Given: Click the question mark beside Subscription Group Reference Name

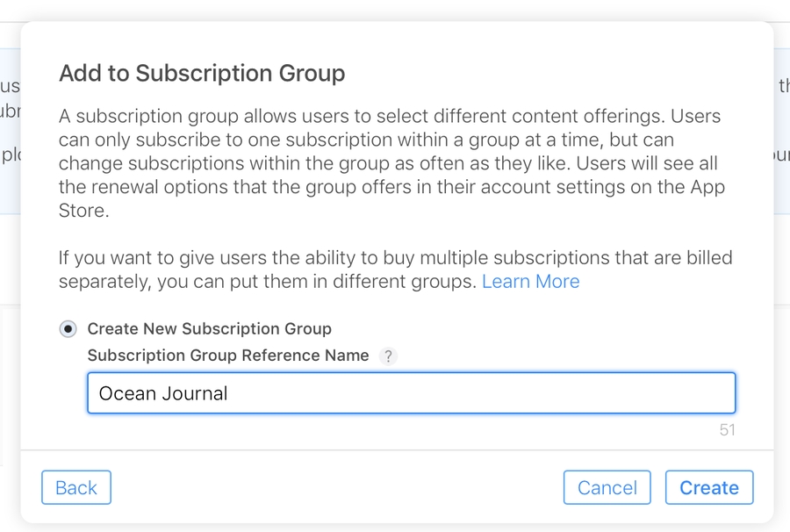Looking at the screenshot, I should point(388,356).
